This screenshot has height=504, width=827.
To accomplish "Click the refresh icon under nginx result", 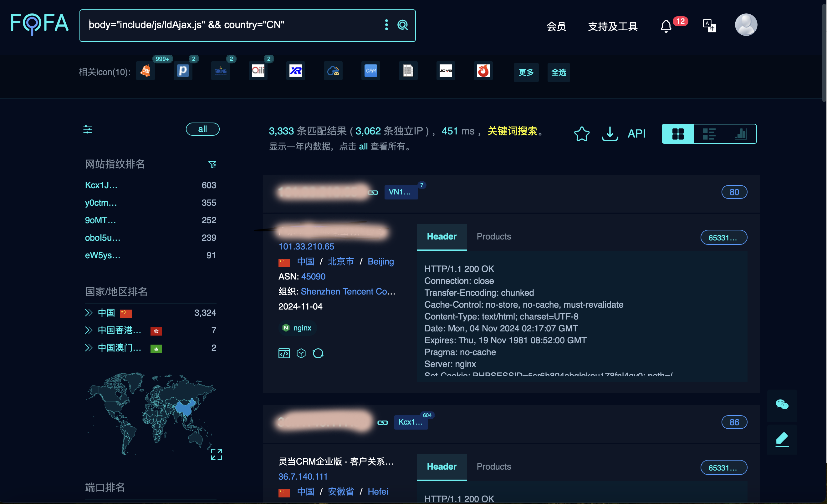I will (x=318, y=353).
